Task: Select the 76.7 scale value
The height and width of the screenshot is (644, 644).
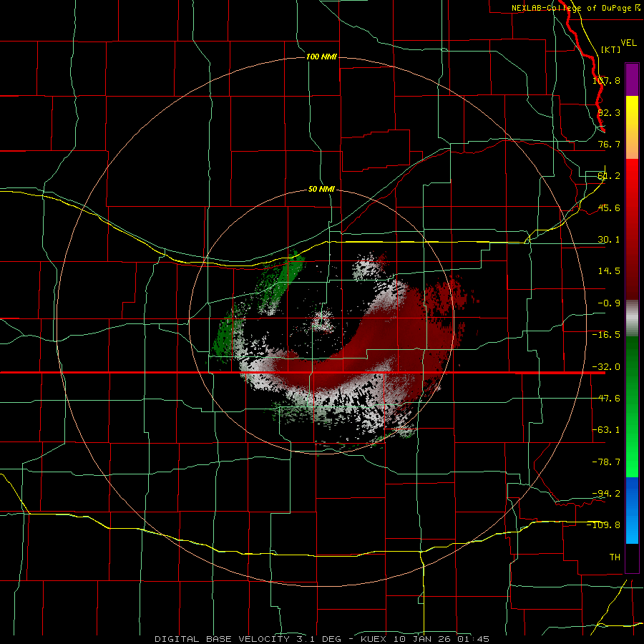Action: tap(609, 144)
